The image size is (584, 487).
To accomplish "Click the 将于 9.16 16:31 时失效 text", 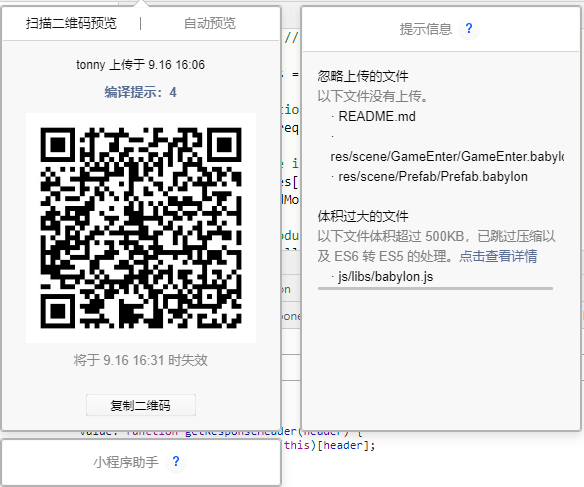I will click(x=140, y=360).
